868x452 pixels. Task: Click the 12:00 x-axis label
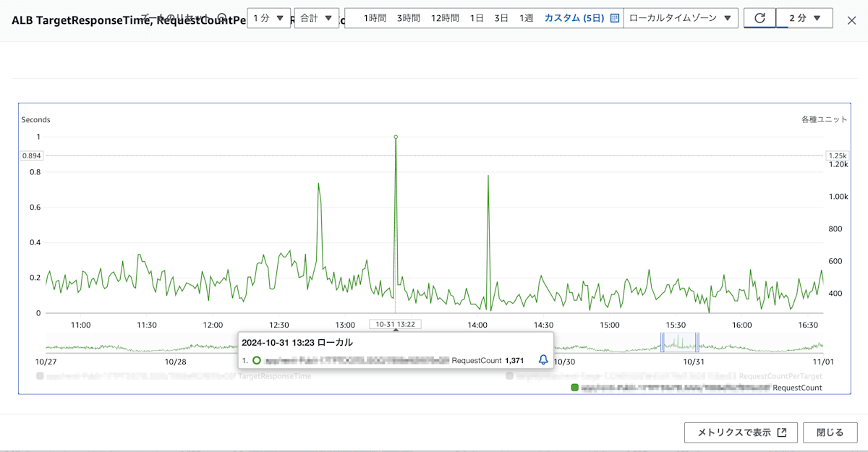tap(213, 325)
